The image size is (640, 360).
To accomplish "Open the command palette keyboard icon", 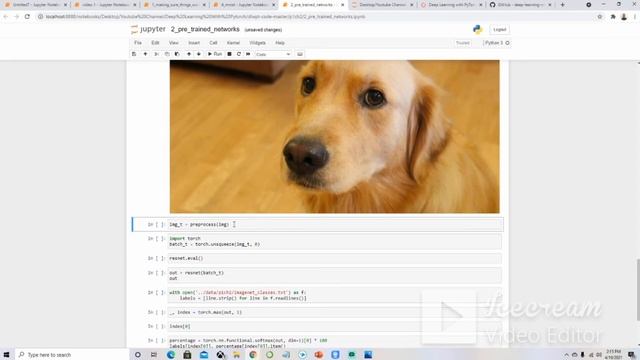I will 300,54.
